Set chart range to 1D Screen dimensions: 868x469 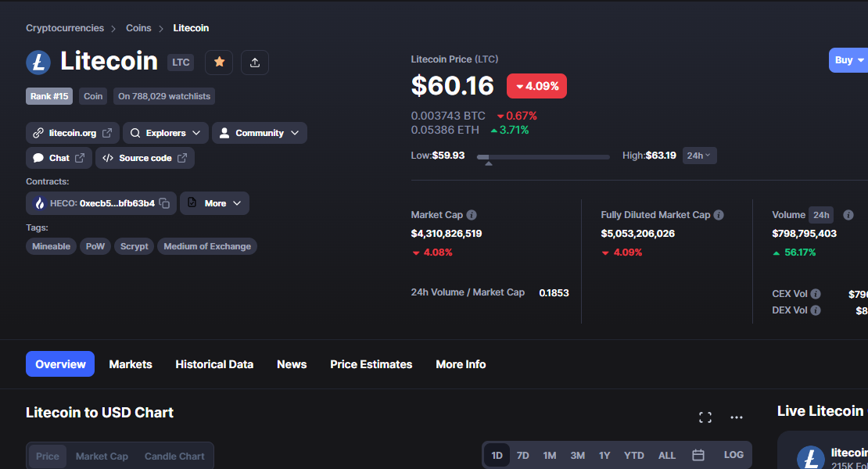tap(497, 455)
